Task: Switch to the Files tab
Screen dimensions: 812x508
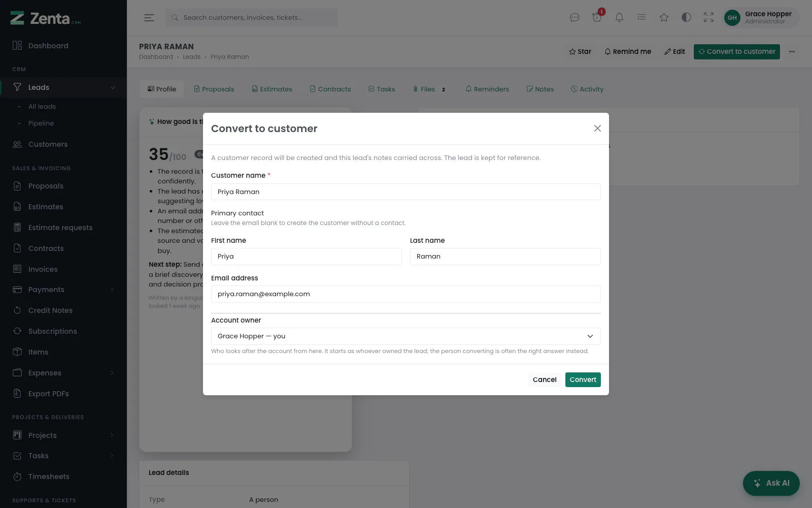Action: [429, 89]
